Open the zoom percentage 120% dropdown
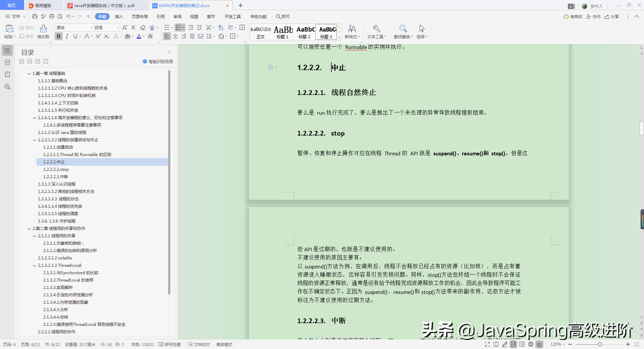This screenshot has height=349, width=644. (557, 344)
